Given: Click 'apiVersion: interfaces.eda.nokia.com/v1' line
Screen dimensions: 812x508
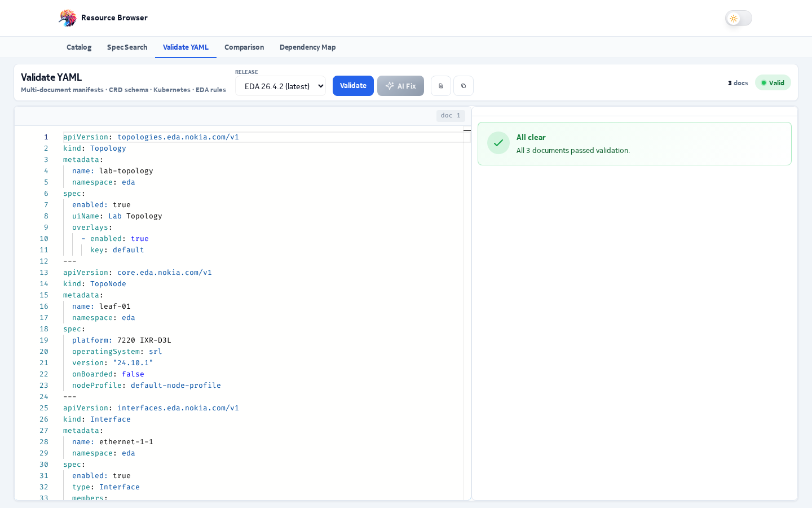Looking at the screenshot, I should 151,408.
